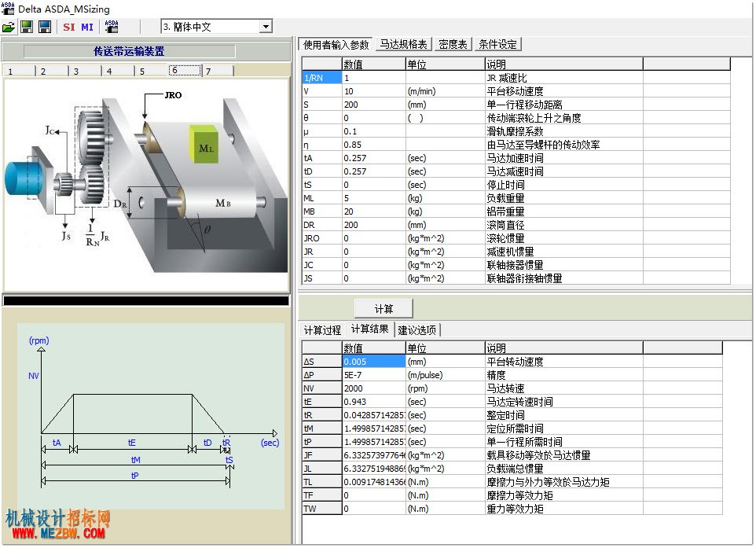Switch to MI units
756x548 pixels.
click(x=87, y=27)
